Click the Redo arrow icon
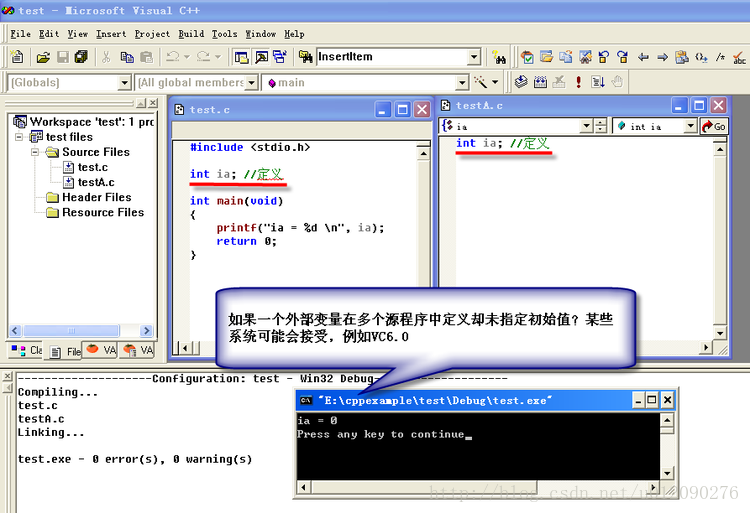Image resolution: width=750 pixels, height=513 pixels. coord(204,57)
